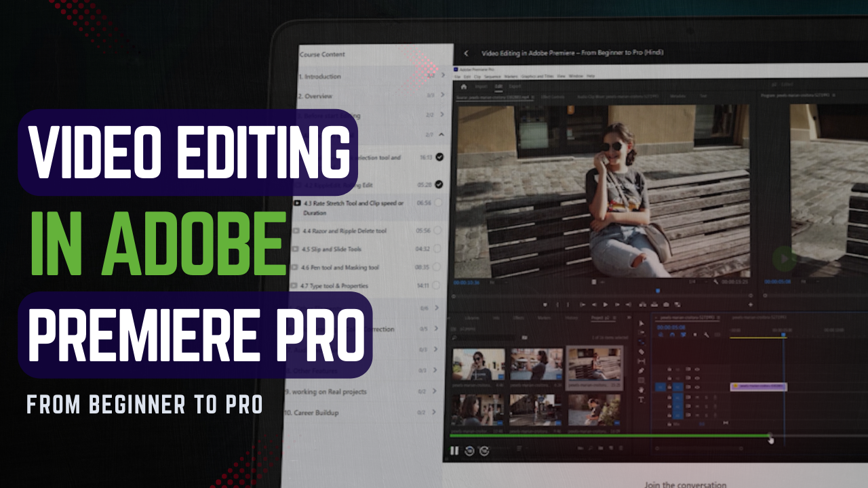Click the green video progress bar

coord(610,436)
